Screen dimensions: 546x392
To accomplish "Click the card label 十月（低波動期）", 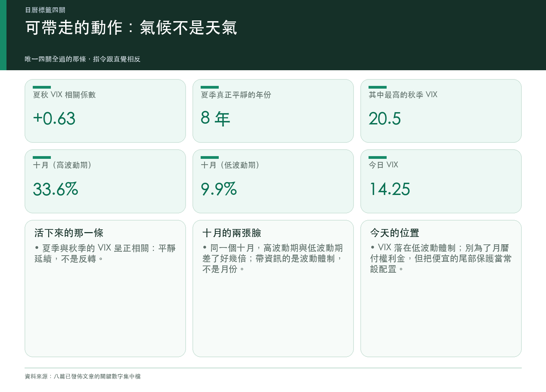I will (230, 165).
